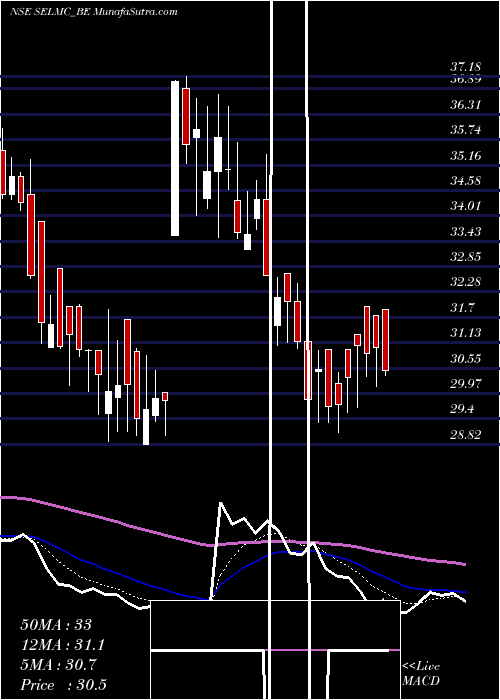The width and height of the screenshot is (500, 700).
Task: Click the 34.58 price level label
Action: click(x=466, y=181)
